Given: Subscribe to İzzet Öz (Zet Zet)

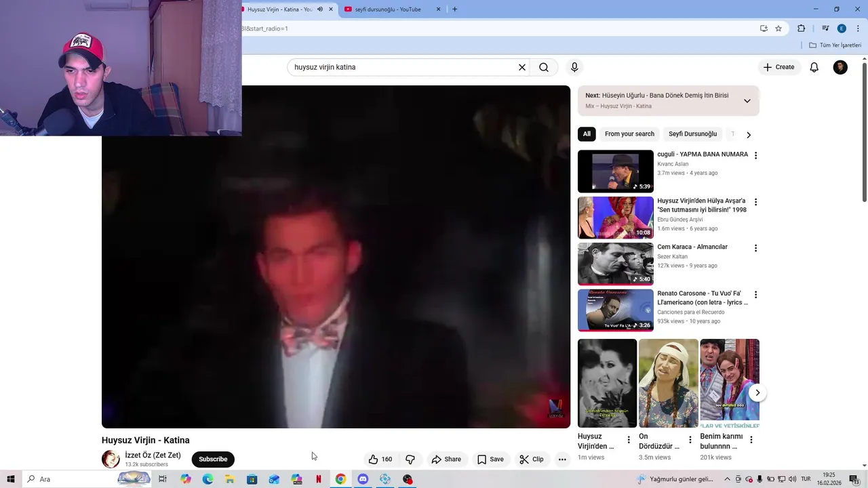Looking at the screenshot, I should pyautogui.click(x=213, y=459).
